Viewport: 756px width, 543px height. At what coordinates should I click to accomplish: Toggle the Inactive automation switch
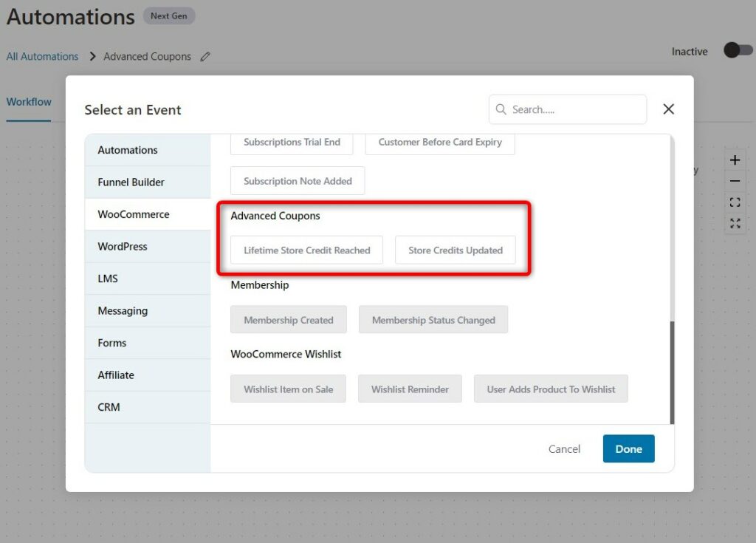point(738,50)
